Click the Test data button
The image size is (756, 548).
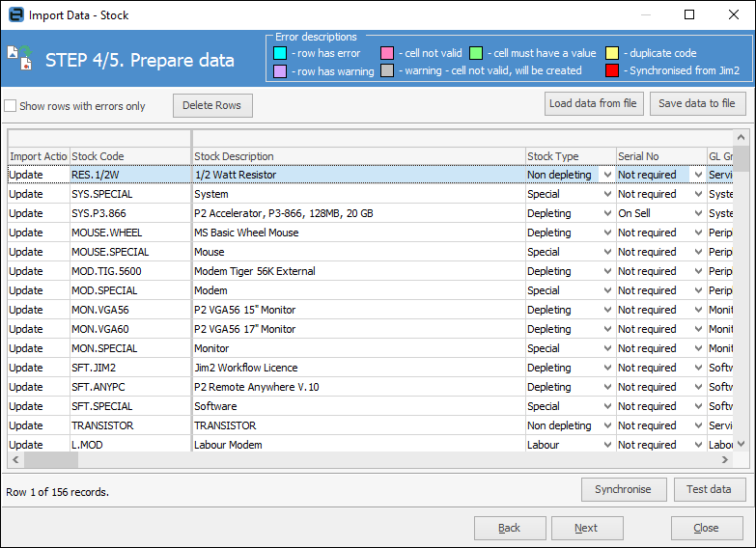tap(709, 489)
